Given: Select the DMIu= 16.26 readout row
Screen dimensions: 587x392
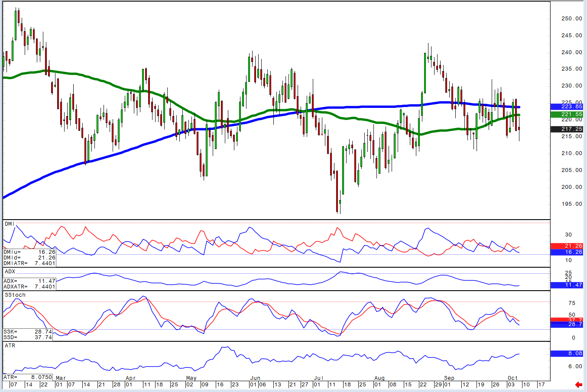Looking at the screenshot, I should (29, 252).
